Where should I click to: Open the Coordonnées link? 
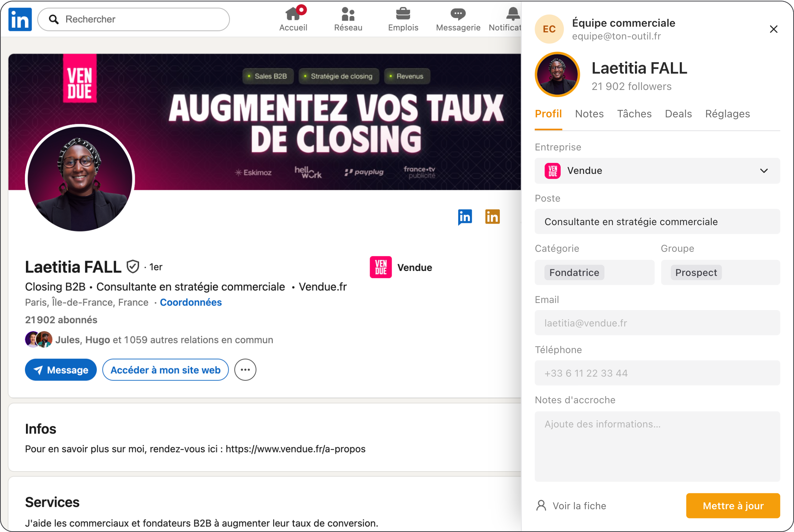[x=191, y=302]
